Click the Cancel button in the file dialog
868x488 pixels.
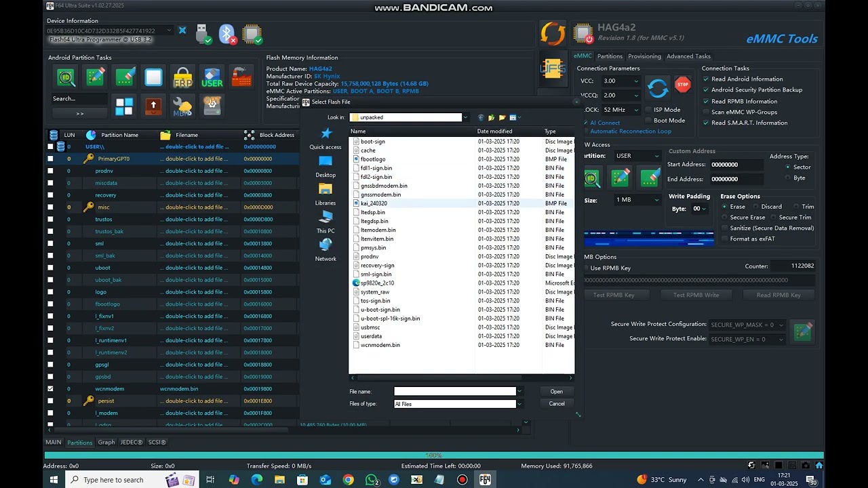557,404
